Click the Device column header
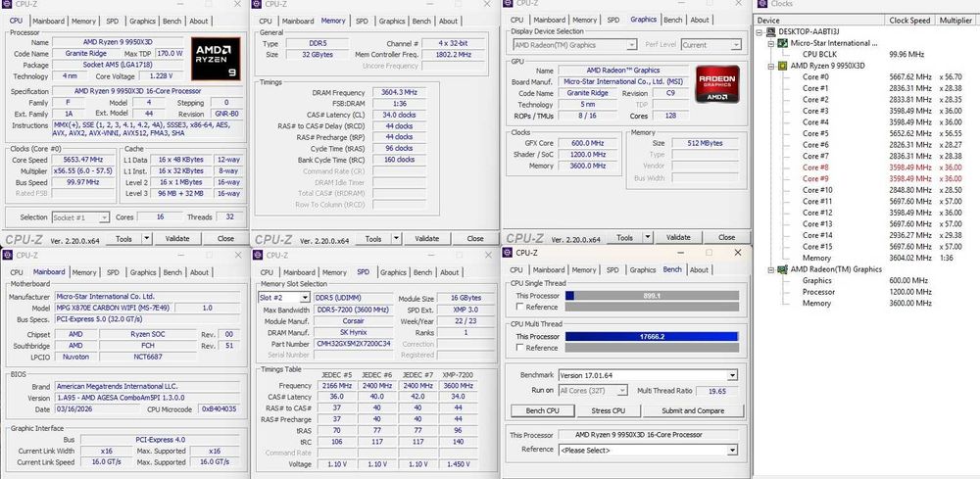 coord(820,20)
